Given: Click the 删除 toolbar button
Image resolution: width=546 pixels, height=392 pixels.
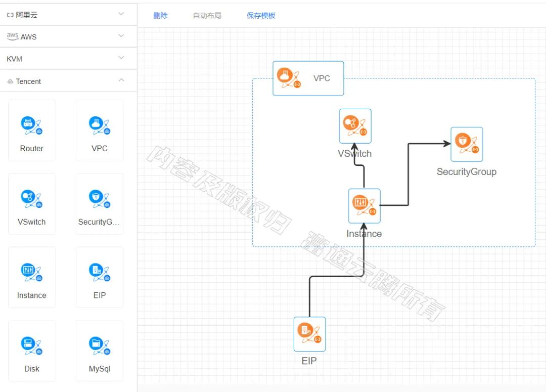Looking at the screenshot, I should pyautogui.click(x=161, y=15).
